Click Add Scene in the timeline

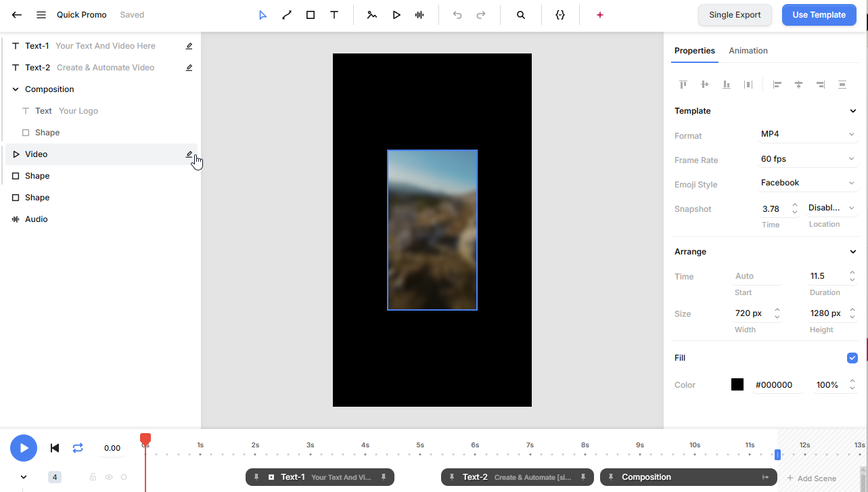[812, 478]
